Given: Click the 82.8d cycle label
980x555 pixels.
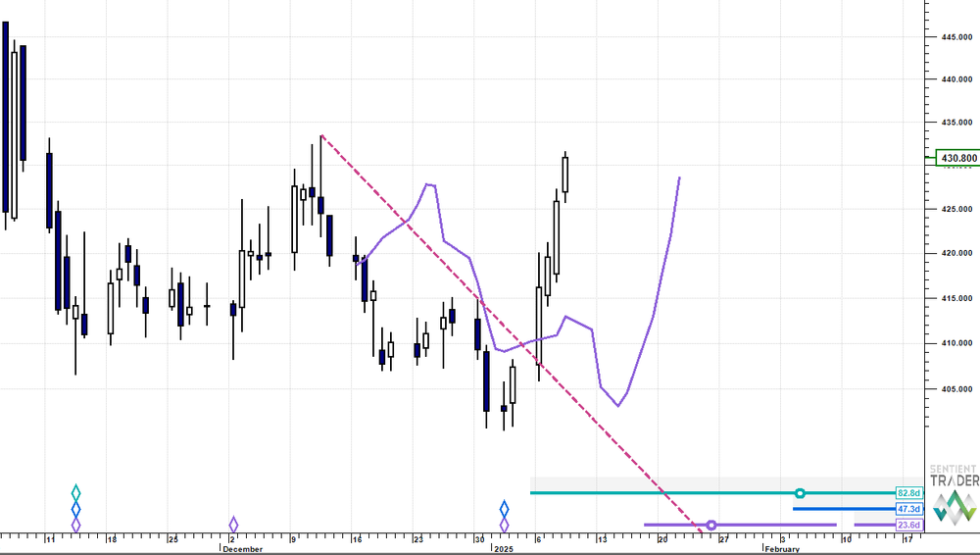Looking at the screenshot, I should (x=908, y=493).
